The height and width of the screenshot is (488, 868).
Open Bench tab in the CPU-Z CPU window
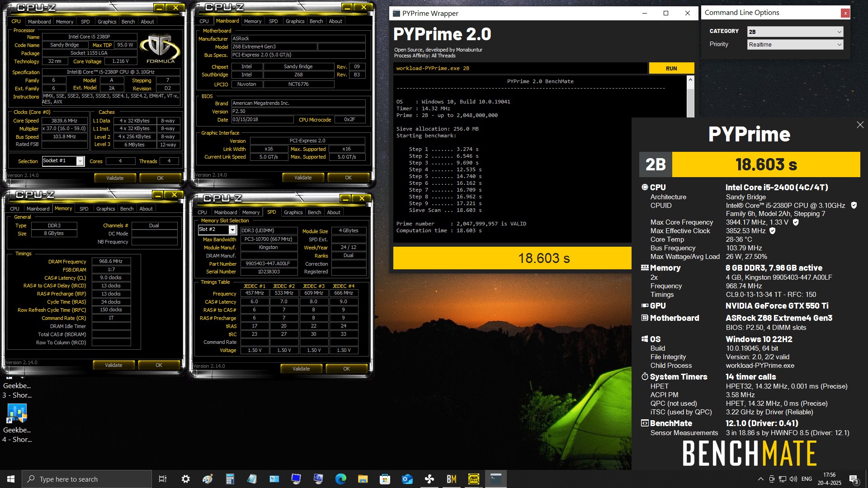point(128,22)
